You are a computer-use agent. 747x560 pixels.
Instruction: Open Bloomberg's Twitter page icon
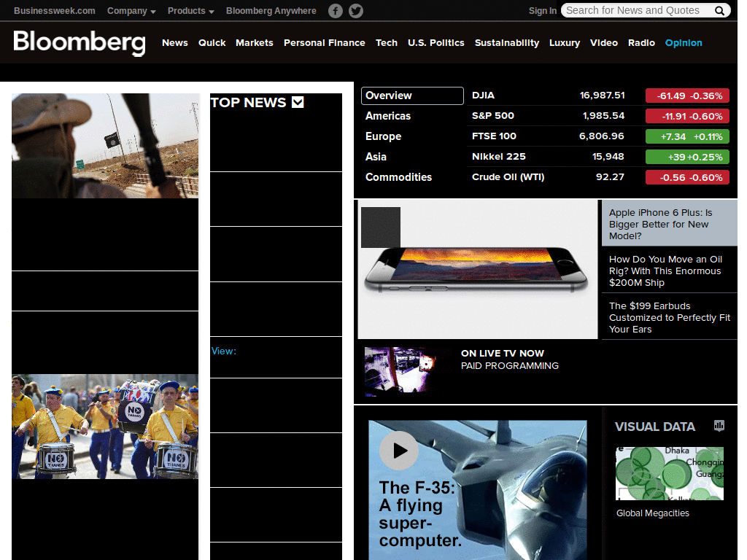point(356,10)
